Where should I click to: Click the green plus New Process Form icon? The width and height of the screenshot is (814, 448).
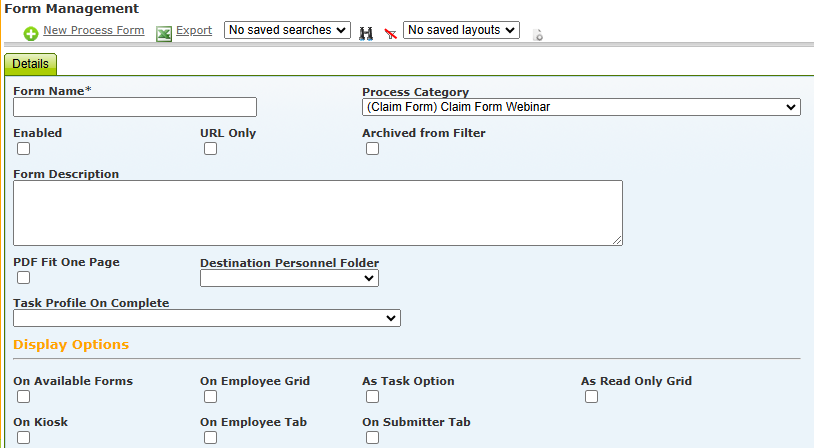click(x=31, y=34)
